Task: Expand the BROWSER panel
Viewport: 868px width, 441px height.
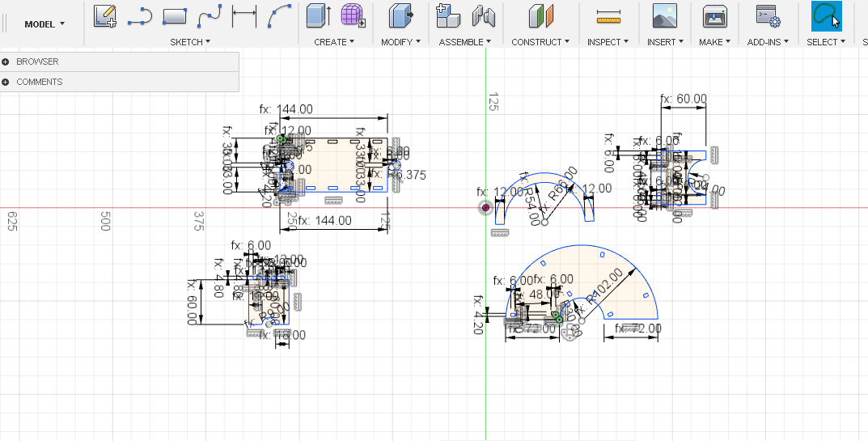Action: coord(6,61)
